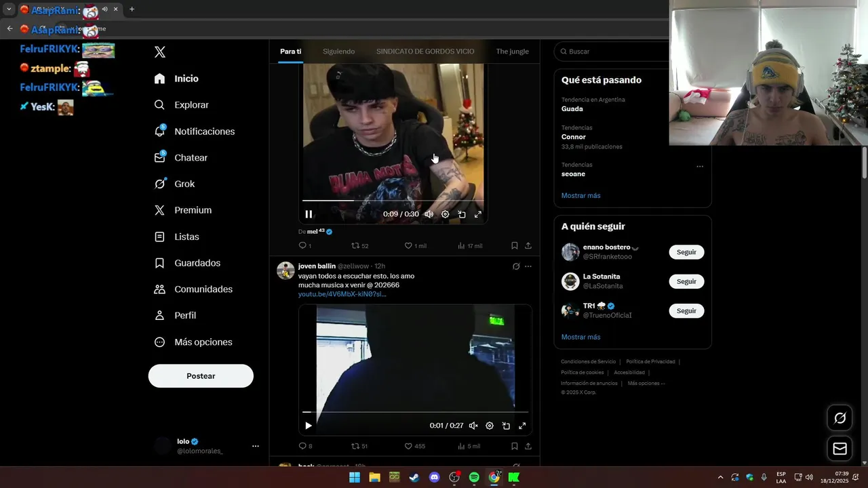The height and width of the screenshot is (488, 868).
Task: Go to Inicio in the sidebar
Action: 176,79
